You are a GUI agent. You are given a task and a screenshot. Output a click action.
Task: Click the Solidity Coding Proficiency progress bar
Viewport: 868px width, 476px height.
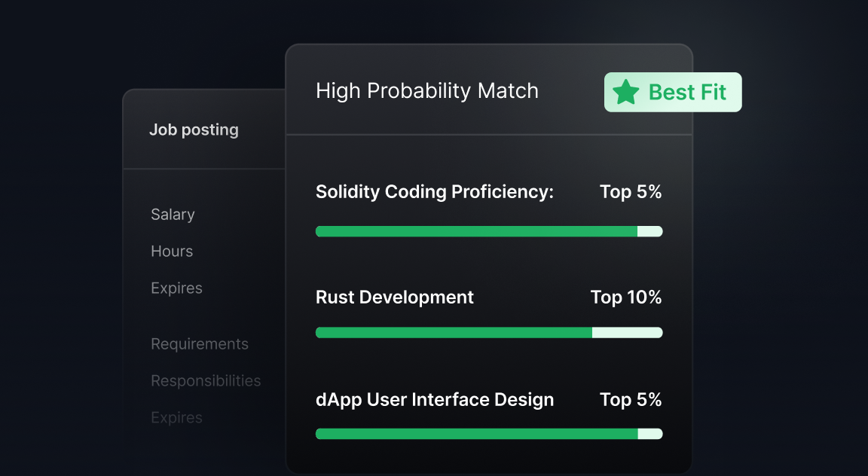coord(488,231)
